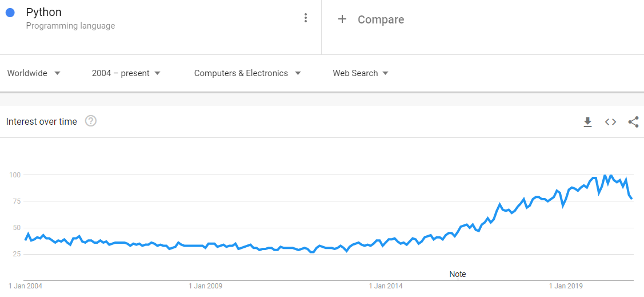
Task: Expand the Worldwide region dropdown
Action: 34,73
